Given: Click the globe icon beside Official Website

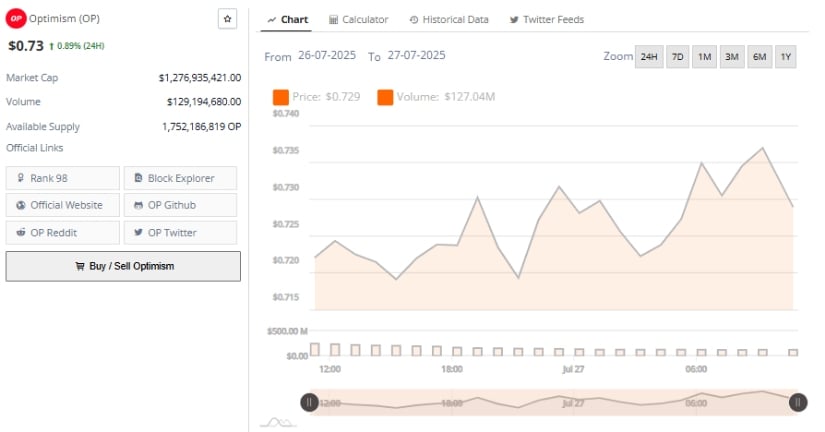Looking at the screenshot, I should [21, 205].
